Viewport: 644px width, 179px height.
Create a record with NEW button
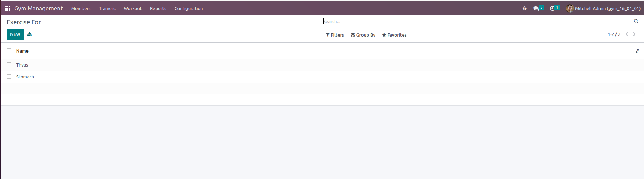click(15, 34)
